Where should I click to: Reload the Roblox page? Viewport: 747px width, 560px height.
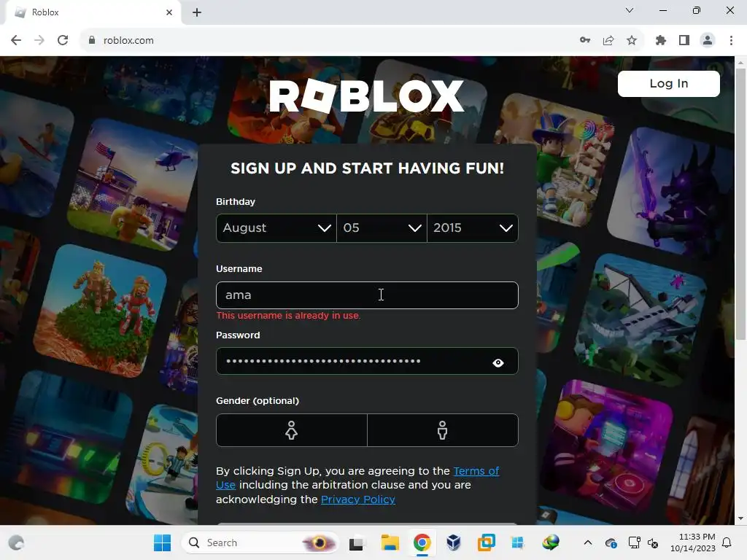click(63, 41)
